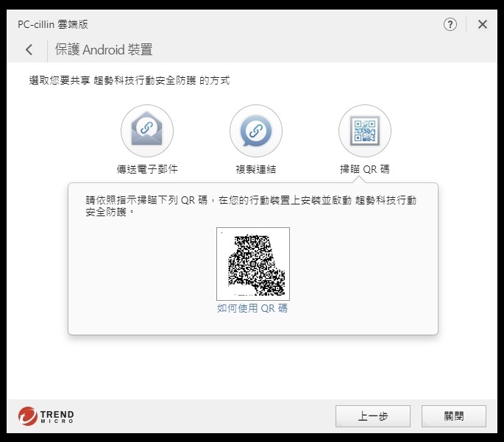Viewport: 504px width, 442px height.
Task: Click the 如何使用 QR 碼 link
Action: pos(252,308)
